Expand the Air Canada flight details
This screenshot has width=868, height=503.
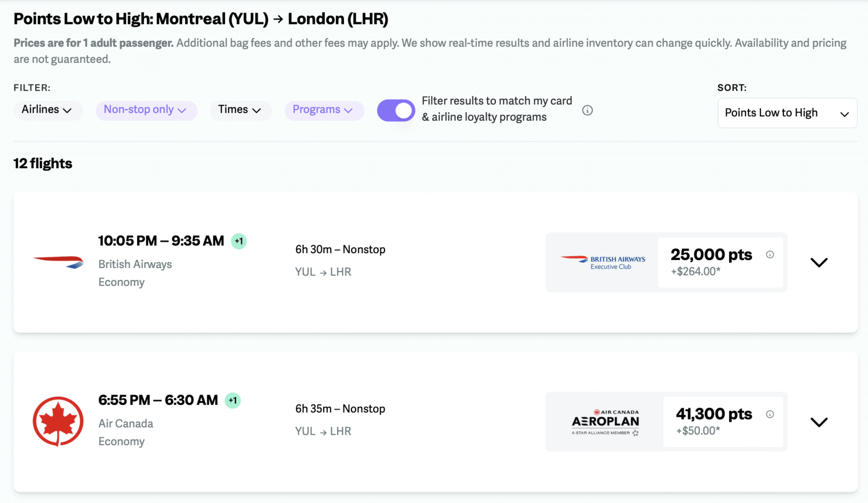coord(819,422)
